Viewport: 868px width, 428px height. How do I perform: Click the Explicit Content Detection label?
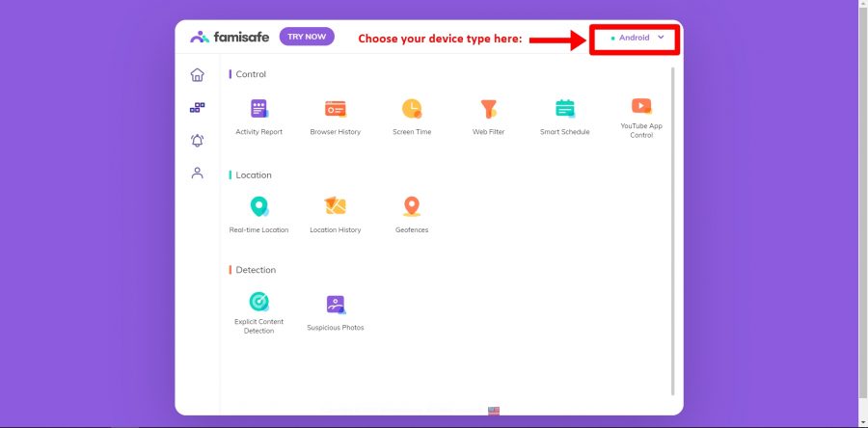(x=259, y=326)
